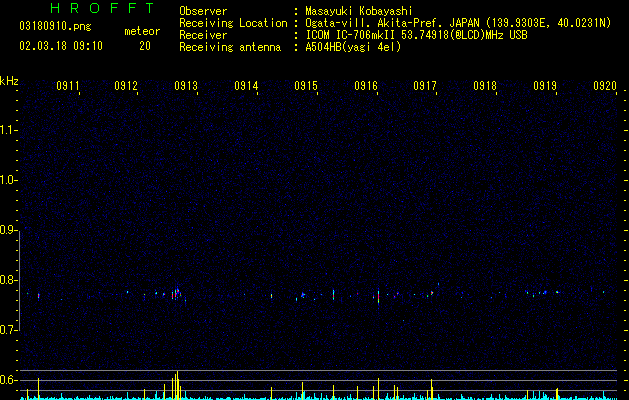Click the 0.8 kHz frequency label
Image resolution: width=629 pixels, height=400 pixels.
tap(8, 280)
